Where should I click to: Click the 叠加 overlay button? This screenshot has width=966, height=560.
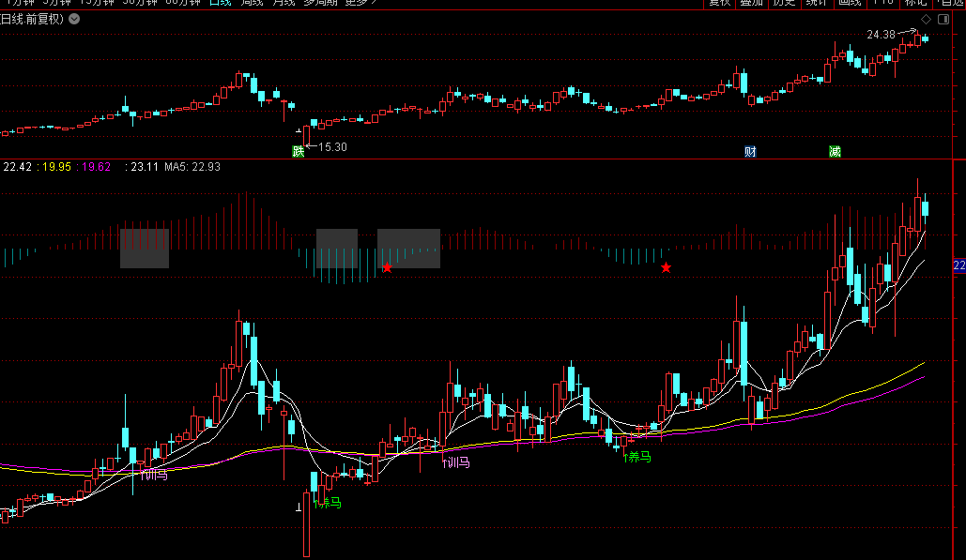[x=751, y=3]
